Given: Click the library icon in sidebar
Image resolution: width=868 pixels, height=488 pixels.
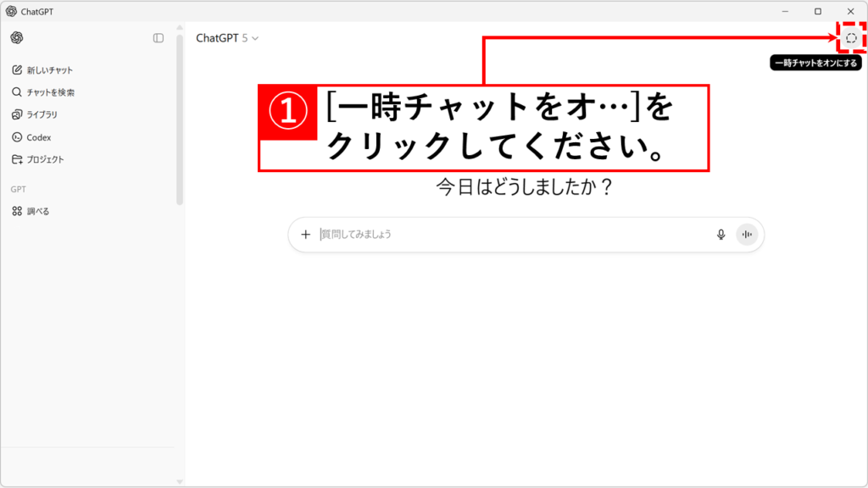Looking at the screenshot, I should (x=17, y=114).
